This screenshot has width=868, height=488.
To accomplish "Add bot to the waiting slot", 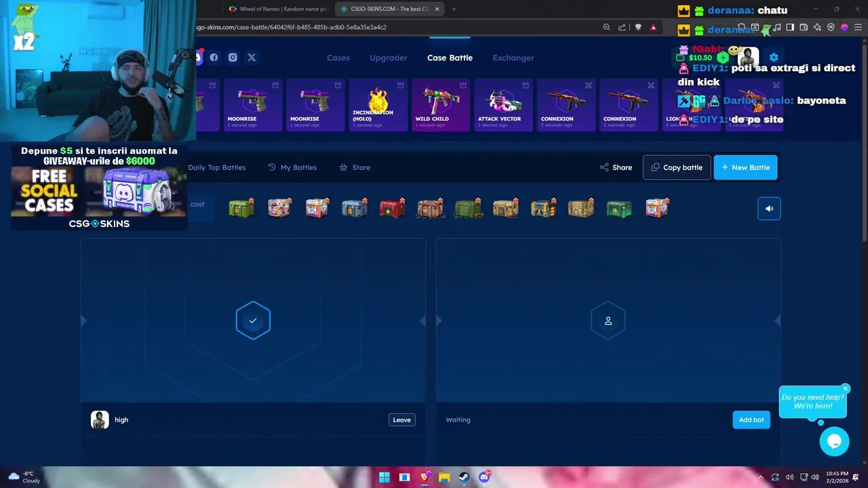I will tap(751, 420).
